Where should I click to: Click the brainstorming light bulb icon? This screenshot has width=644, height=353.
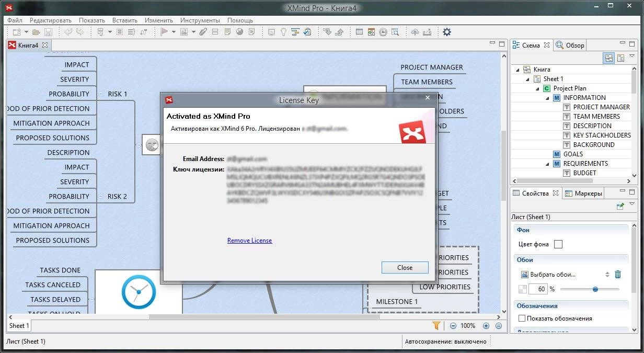[283, 32]
